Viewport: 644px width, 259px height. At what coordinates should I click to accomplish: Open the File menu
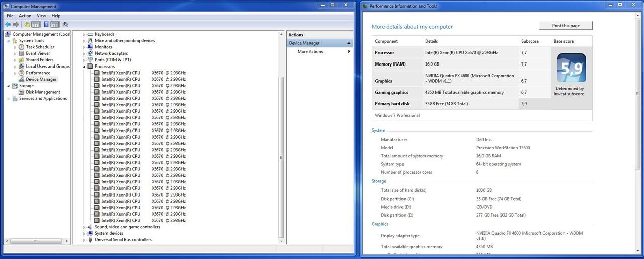10,16
